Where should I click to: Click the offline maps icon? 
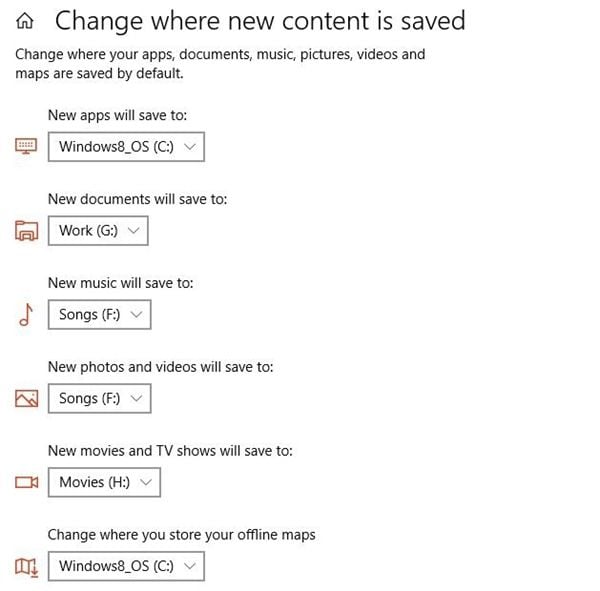pyautogui.click(x=26, y=567)
